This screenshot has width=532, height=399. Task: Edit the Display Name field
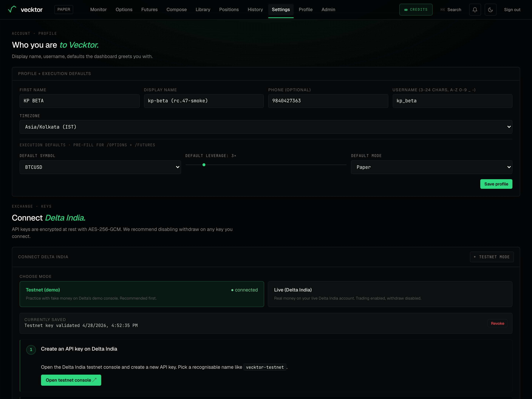coord(204,101)
